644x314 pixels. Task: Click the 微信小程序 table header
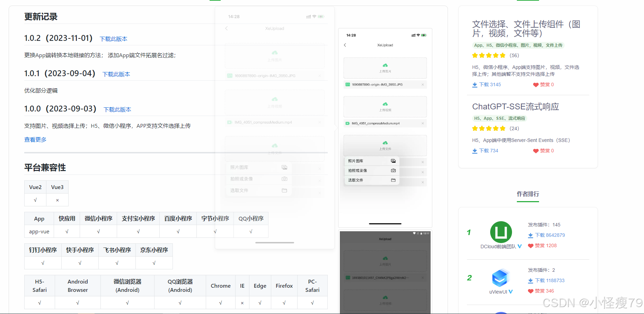click(98, 218)
